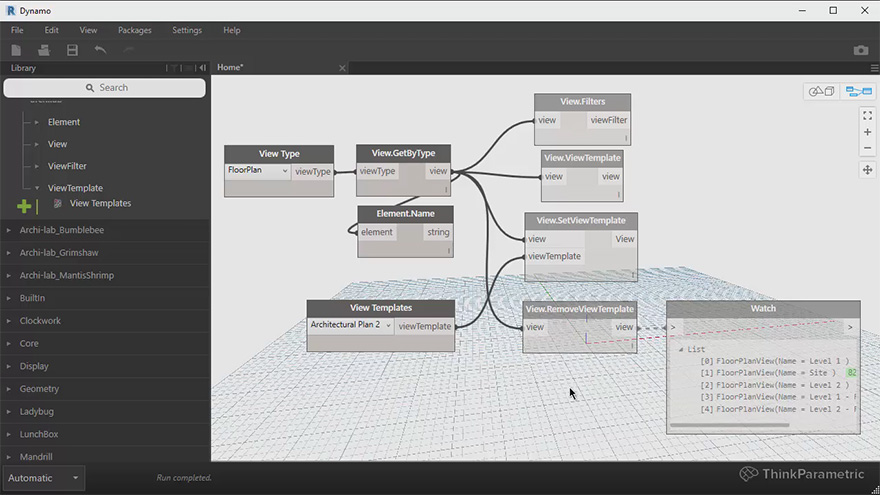Collapse the Library panel with arrow icon

(x=203, y=68)
